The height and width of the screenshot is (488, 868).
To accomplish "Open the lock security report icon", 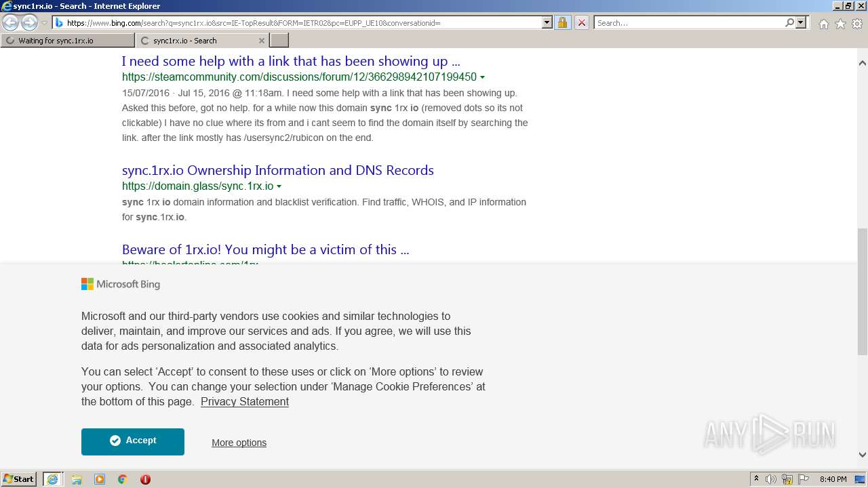I will point(562,22).
